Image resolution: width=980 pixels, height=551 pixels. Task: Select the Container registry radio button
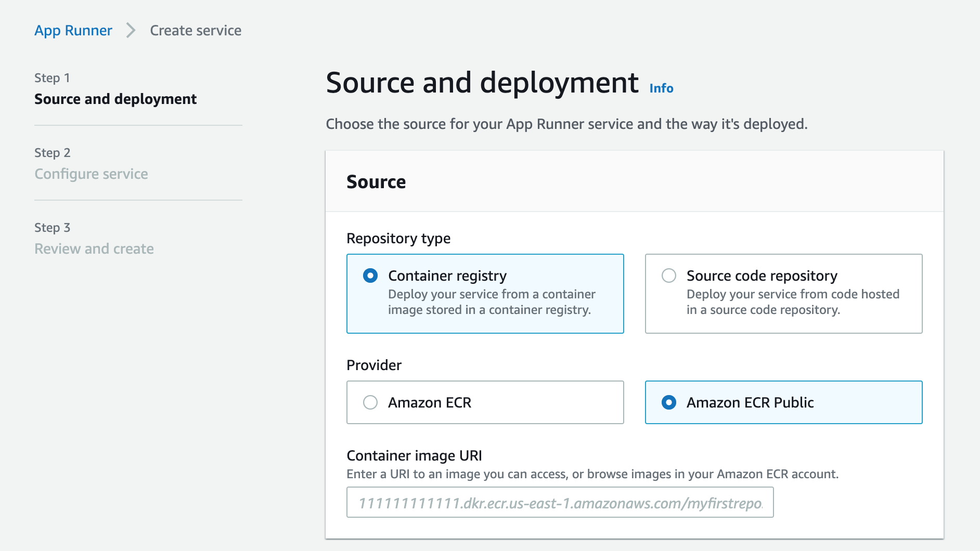click(x=370, y=276)
